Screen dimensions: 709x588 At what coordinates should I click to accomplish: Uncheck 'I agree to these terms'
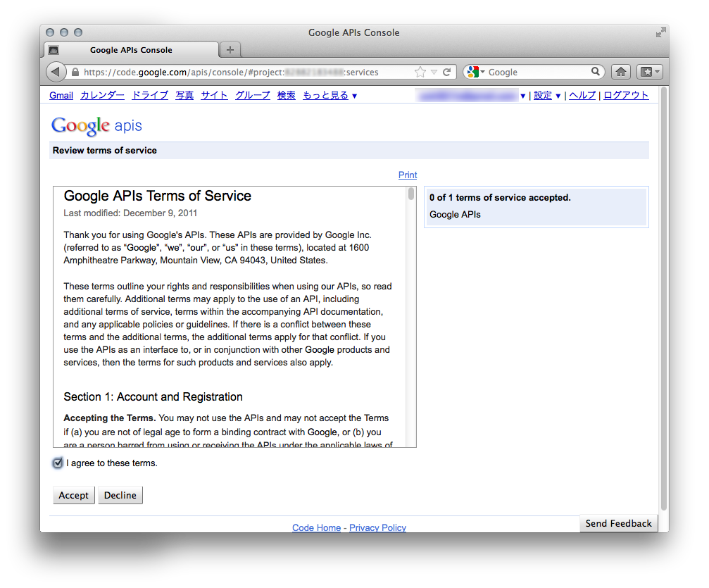pyautogui.click(x=58, y=463)
